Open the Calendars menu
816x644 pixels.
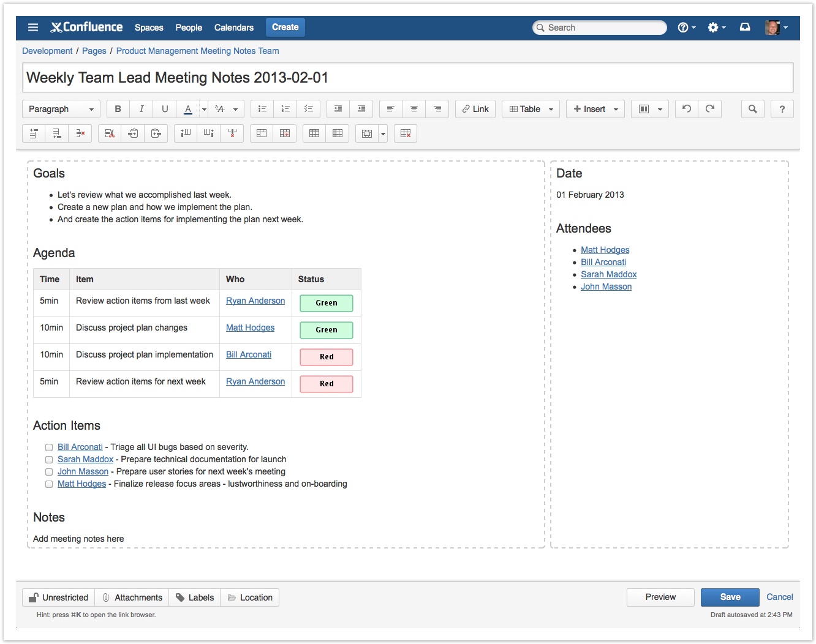click(233, 28)
